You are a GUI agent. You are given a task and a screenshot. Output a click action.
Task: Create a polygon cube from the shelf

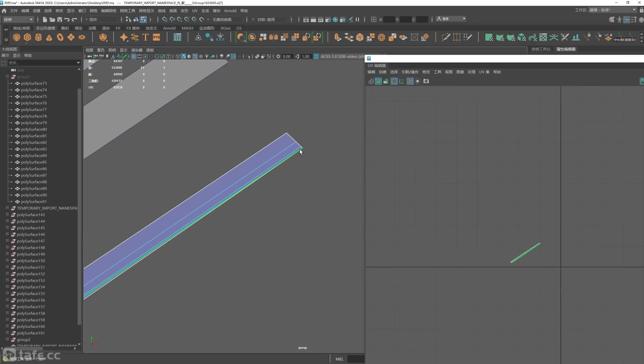(28, 37)
